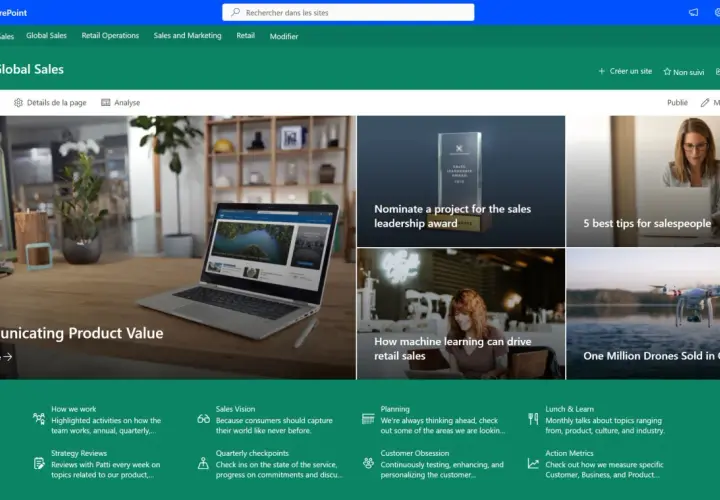720x500 pixels.
Task: Click the gear icon for Détails de la page
Action: (18, 102)
